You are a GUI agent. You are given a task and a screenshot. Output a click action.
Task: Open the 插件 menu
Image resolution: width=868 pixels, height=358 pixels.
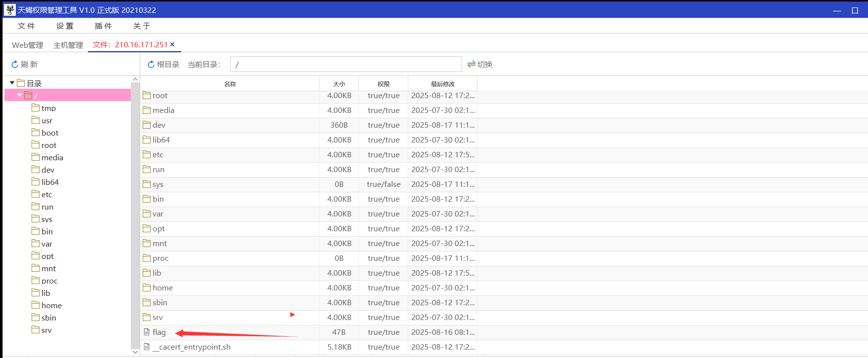(103, 26)
